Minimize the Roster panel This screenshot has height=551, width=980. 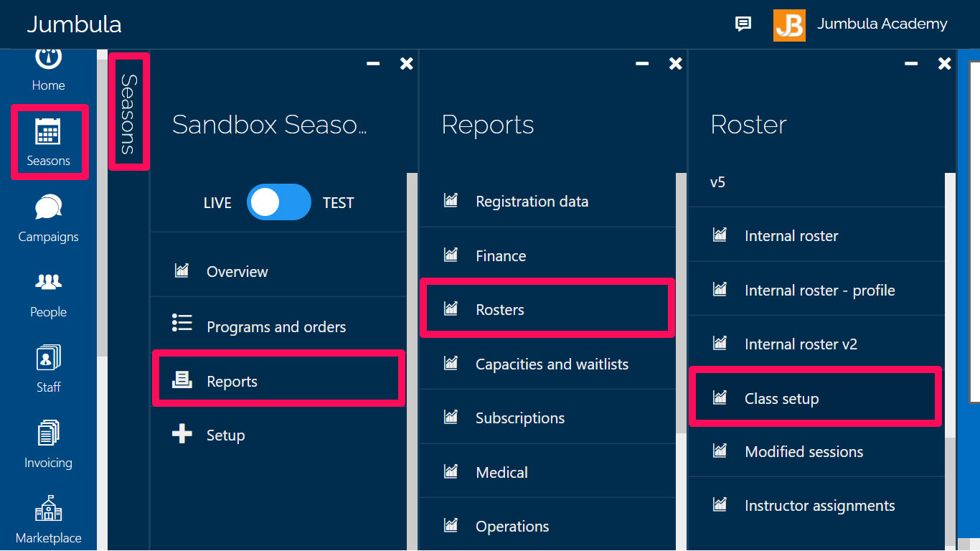(x=911, y=64)
